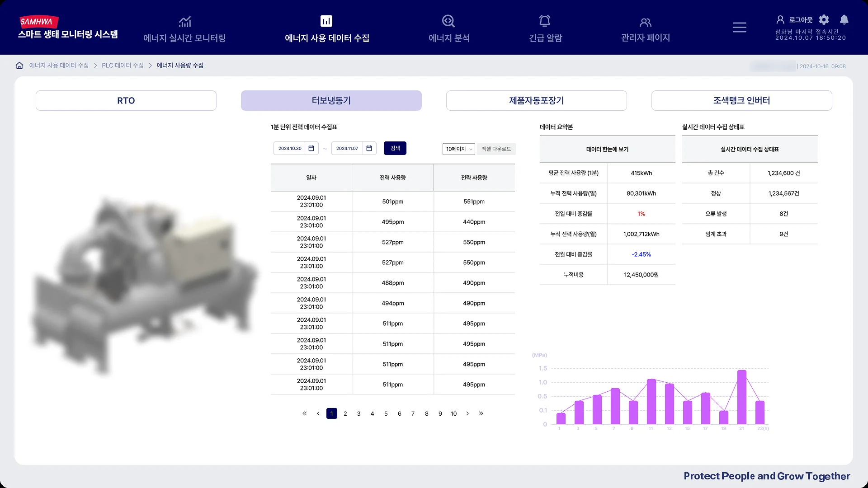Open the energy analysis magnifier icon
This screenshot has width=868, height=488.
pos(448,21)
